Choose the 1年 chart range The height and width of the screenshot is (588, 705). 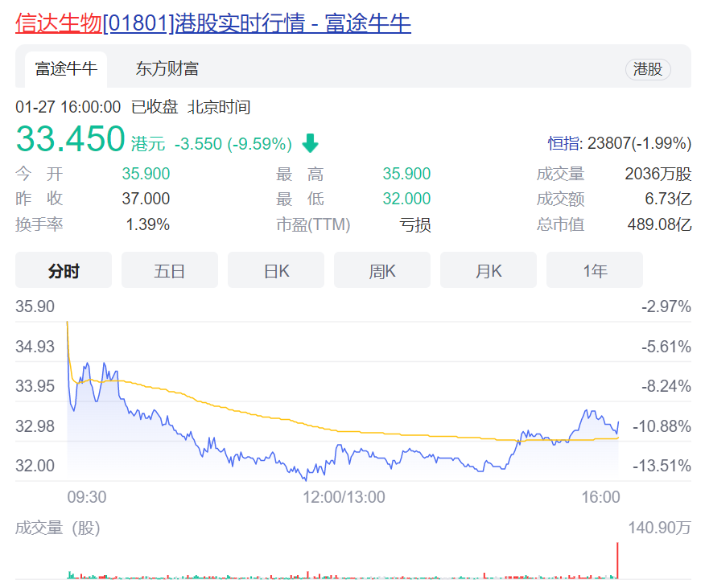click(595, 271)
